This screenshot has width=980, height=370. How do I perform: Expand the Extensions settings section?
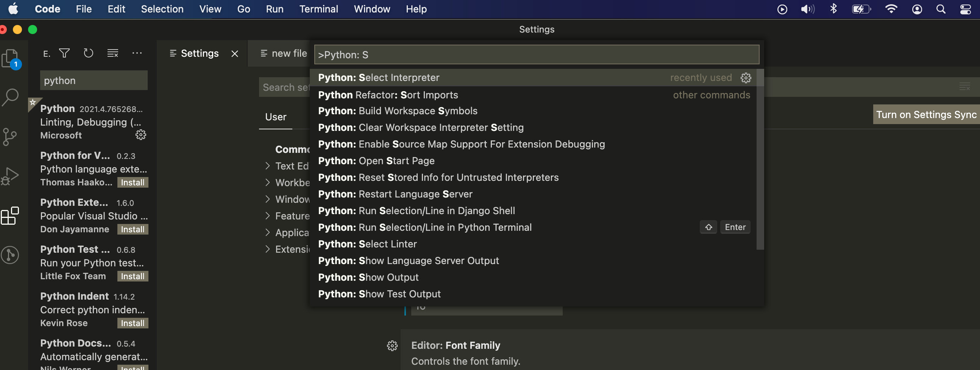pos(267,249)
